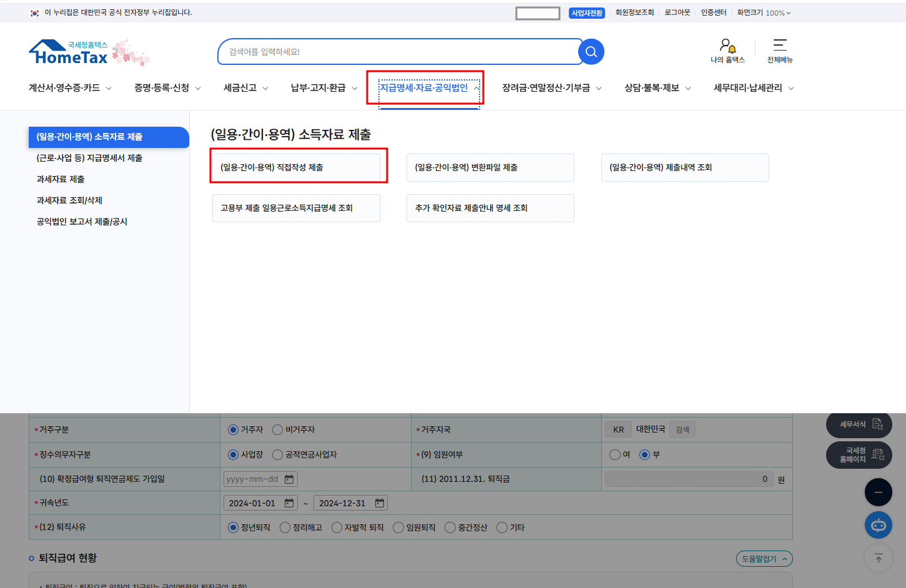Image resolution: width=906 pixels, height=588 pixels.
Task: Click the 로그아웃 link
Action: pos(677,12)
